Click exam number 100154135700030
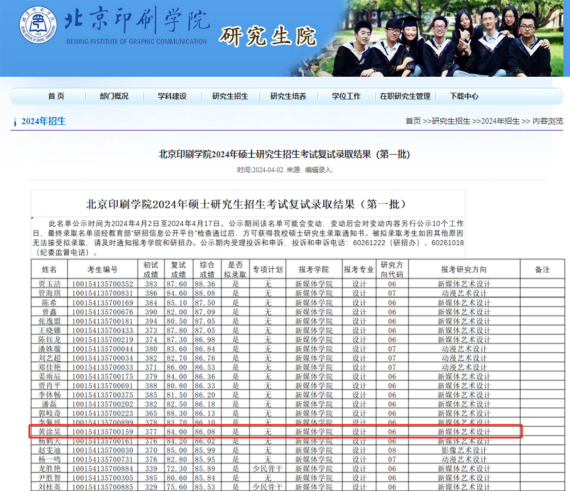 pyautogui.click(x=103, y=450)
